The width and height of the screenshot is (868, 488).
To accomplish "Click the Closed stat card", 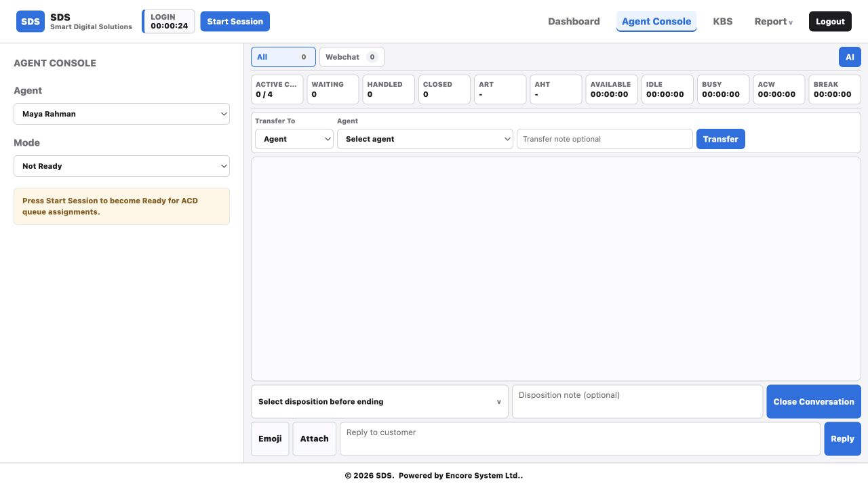I will click(x=444, y=89).
